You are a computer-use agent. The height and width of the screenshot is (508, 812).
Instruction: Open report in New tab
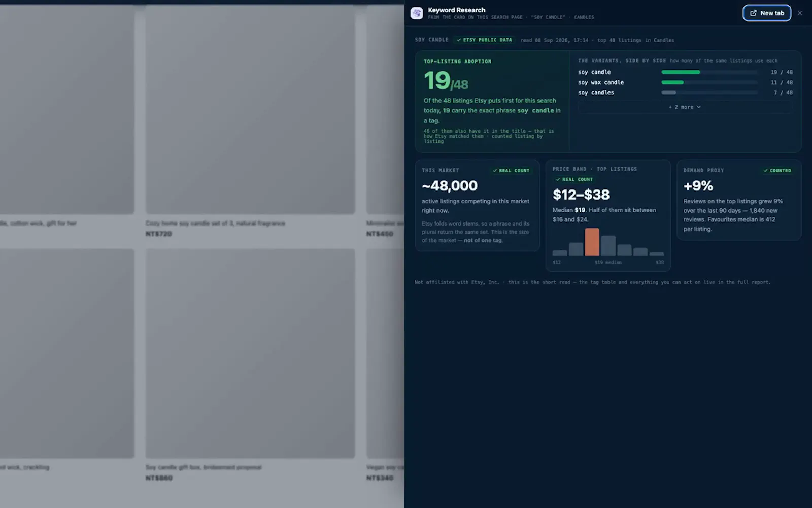[x=766, y=13]
